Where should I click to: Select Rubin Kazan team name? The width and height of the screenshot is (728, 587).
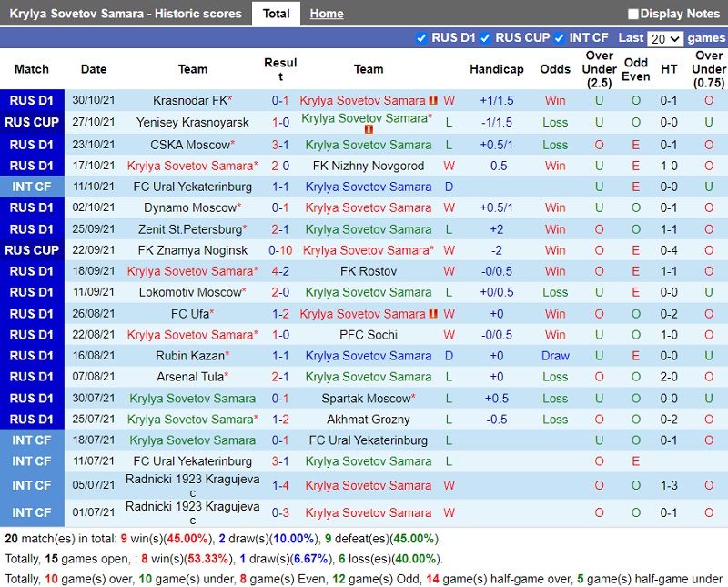[x=190, y=356]
